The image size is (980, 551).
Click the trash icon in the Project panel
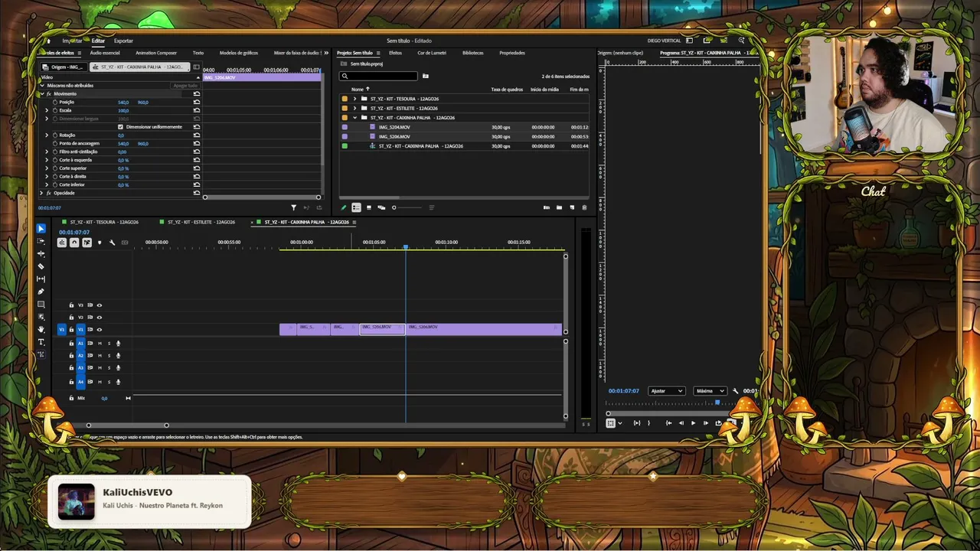[x=584, y=207]
